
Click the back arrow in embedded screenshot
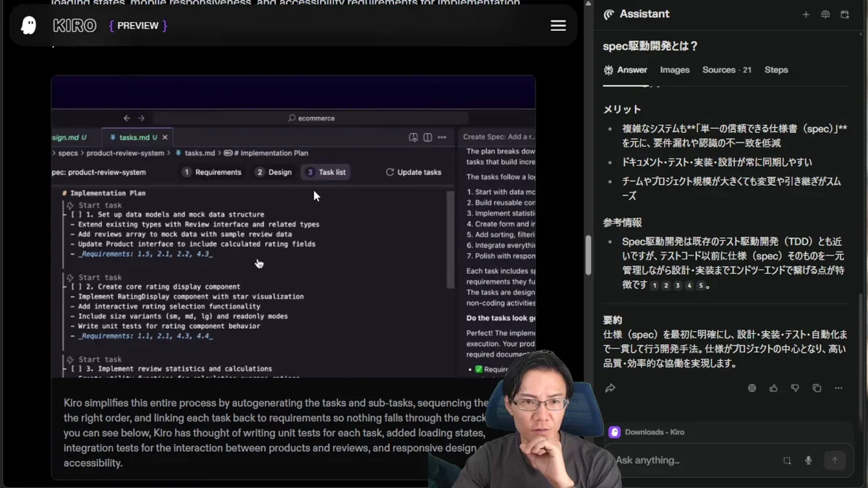(127, 118)
